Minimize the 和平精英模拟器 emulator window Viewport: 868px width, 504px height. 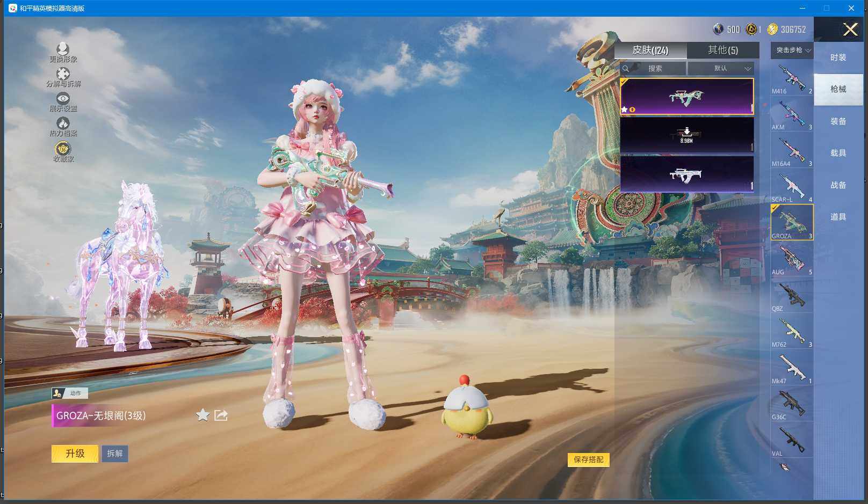(x=802, y=8)
